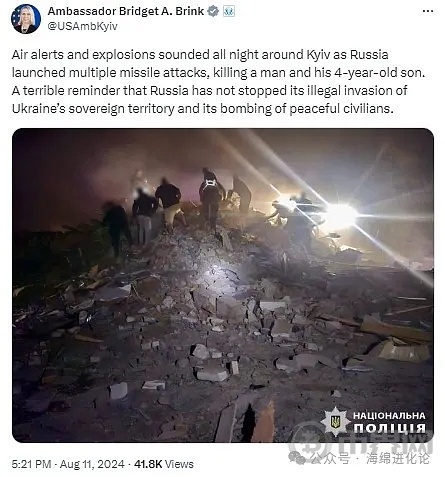Open the attached rubble photo
The height and width of the screenshot is (477, 445).
[223, 285]
